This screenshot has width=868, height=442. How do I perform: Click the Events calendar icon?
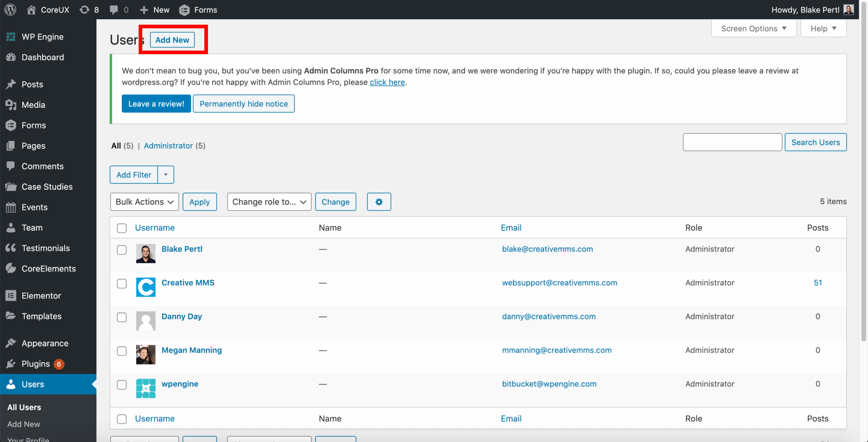pos(11,207)
